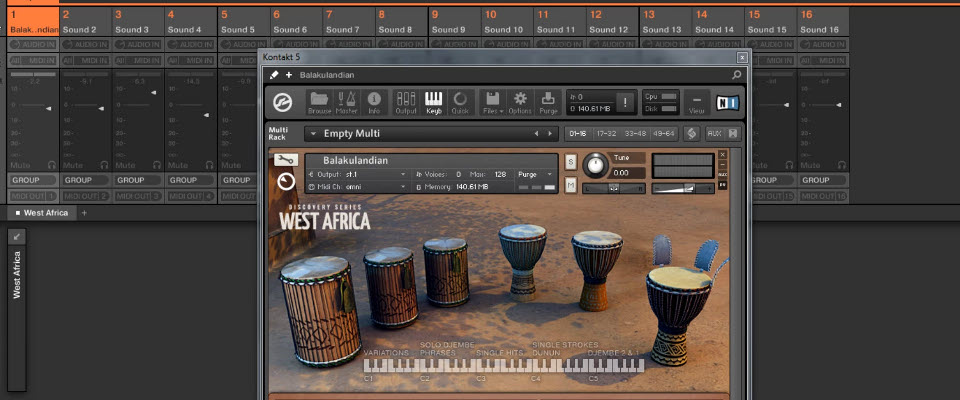Select next multi with right arrow
Screen dimensions: 960x400
550,134
